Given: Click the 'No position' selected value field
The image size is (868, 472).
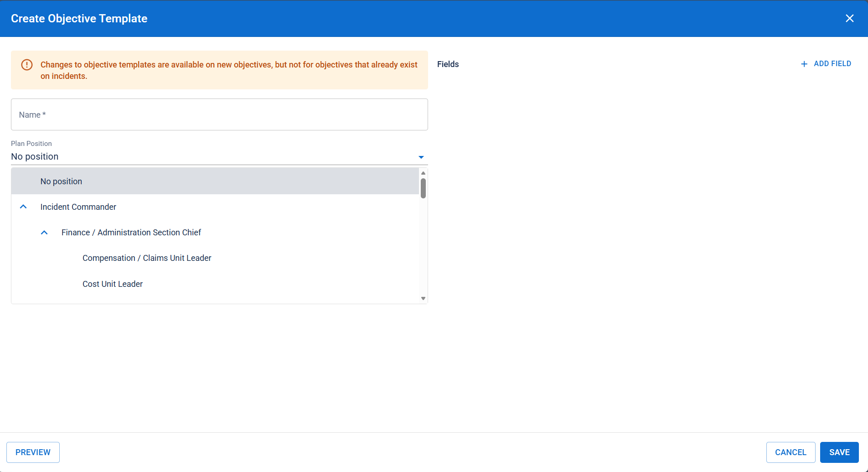Looking at the screenshot, I should (219, 156).
